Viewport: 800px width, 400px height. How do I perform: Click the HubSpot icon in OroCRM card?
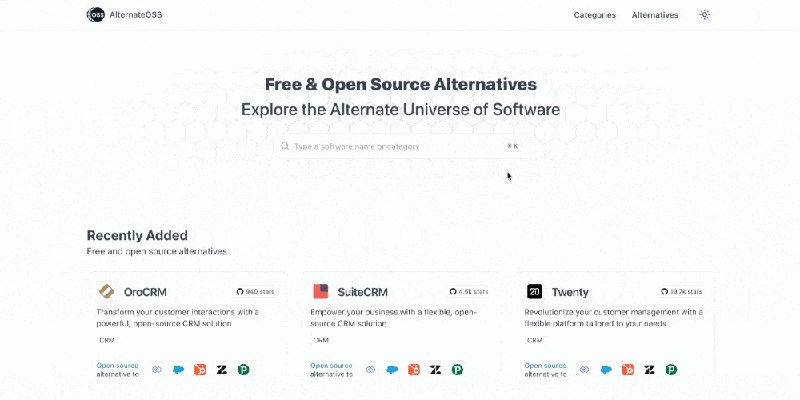199,370
